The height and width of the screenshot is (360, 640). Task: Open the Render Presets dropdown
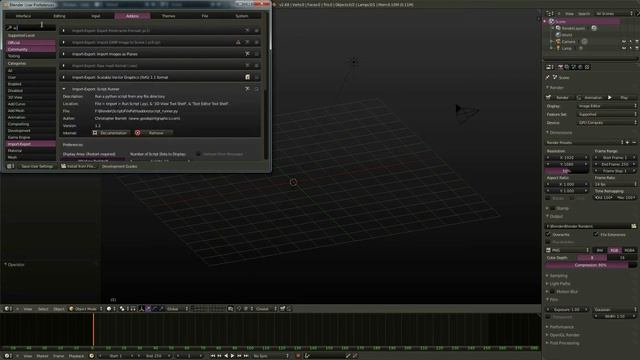tap(584, 142)
